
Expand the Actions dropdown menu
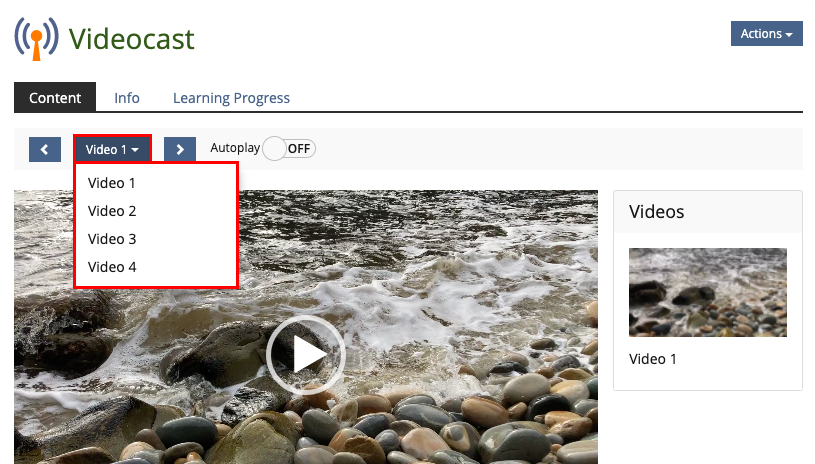tap(767, 34)
